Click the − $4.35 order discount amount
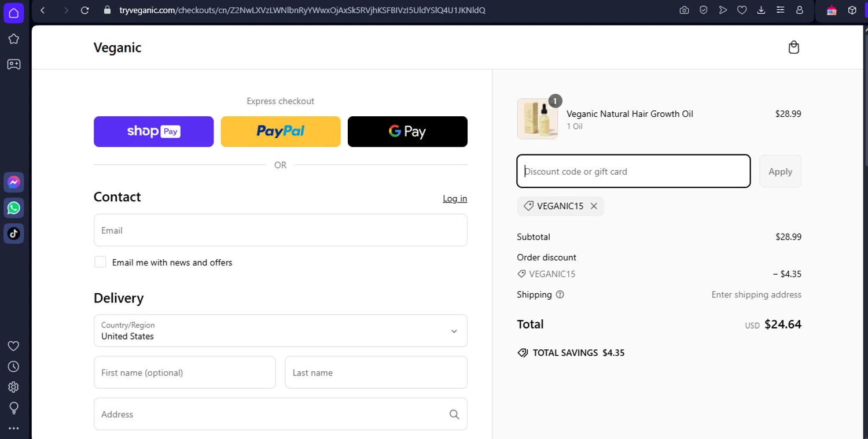 tap(787, 274)
